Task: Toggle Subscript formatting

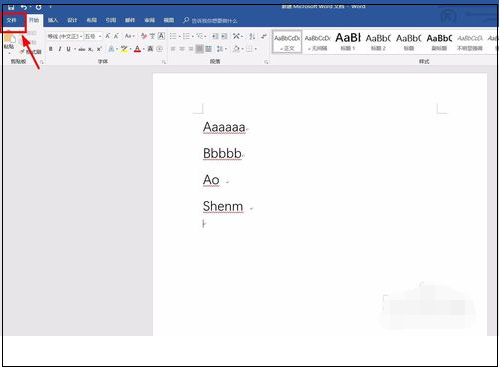Action: pos(90,49)
